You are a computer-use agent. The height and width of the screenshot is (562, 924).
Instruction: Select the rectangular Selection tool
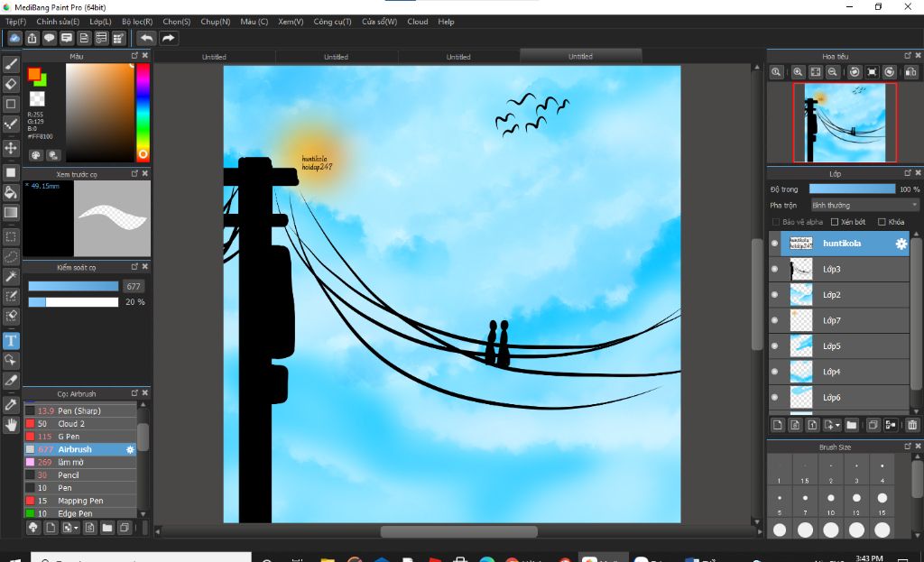[x=11, y=237]
